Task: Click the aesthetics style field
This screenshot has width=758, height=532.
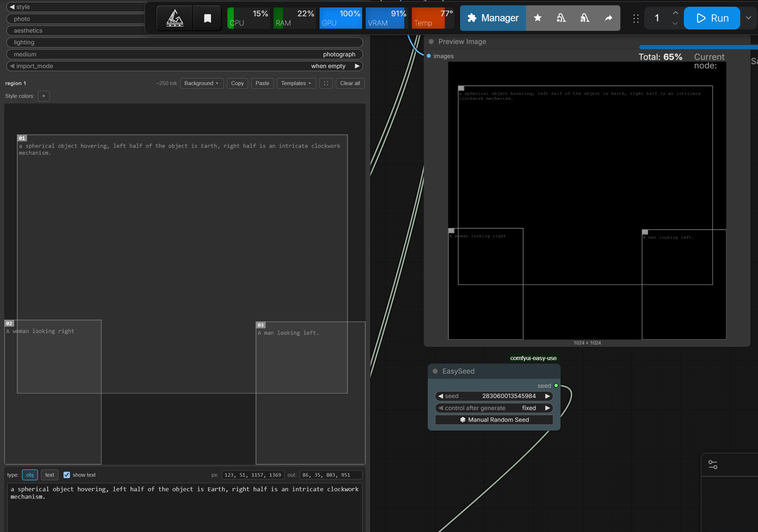Action: pos(76,30)
